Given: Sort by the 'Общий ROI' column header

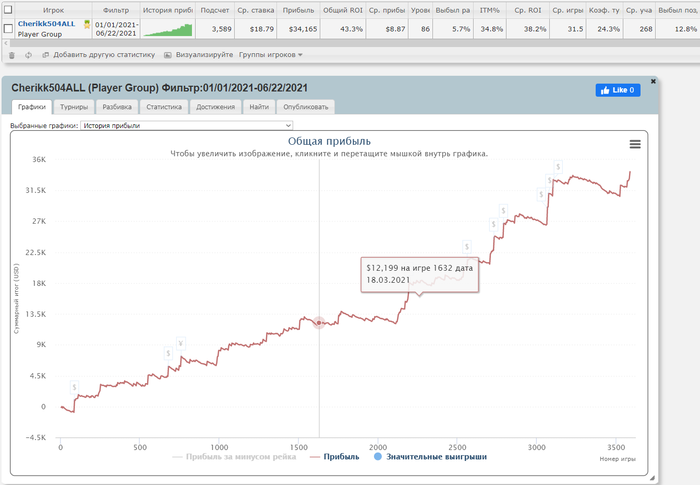Looking at the screenshot, I should pos(343,10).
